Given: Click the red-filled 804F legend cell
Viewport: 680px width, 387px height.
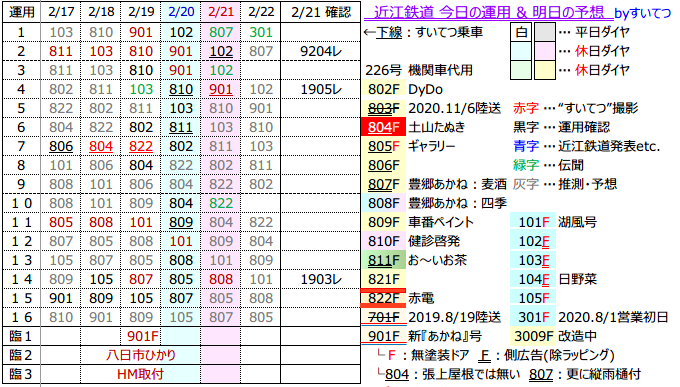Looking at the screenshot, I should tap(384, 127).
